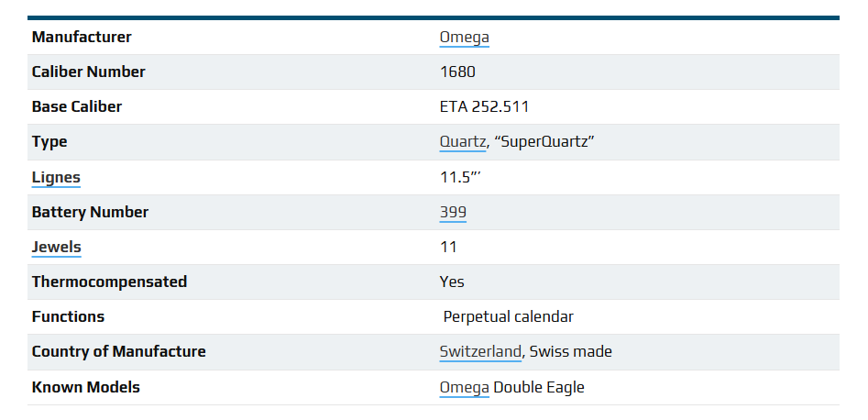Click the Quartz type link

coord(463,142)
